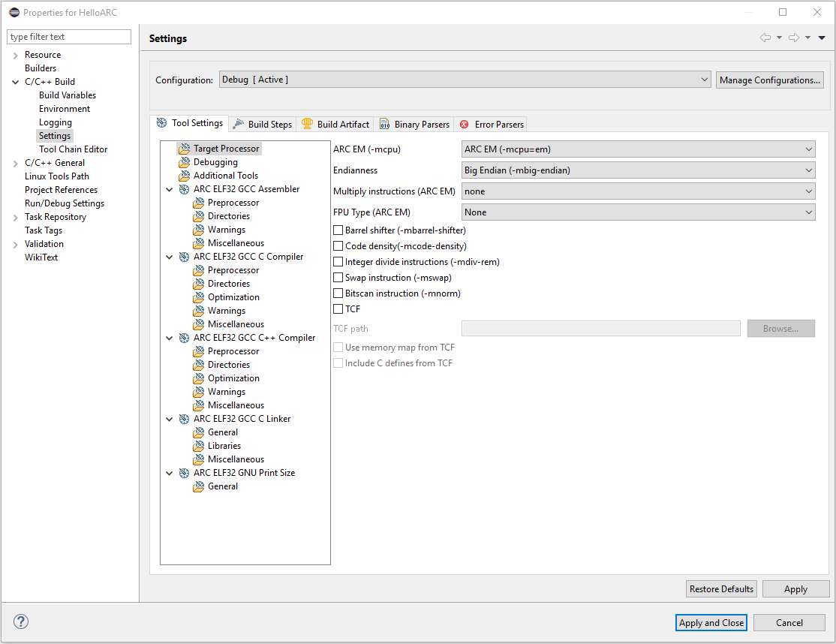Click the icon beside Linker Libraries

coord(198,446)
